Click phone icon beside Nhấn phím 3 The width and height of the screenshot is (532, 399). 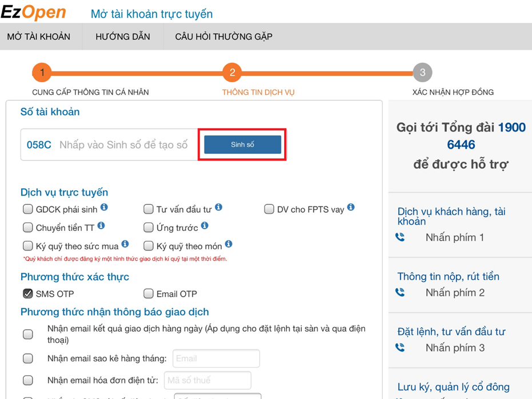coord(400,348)
